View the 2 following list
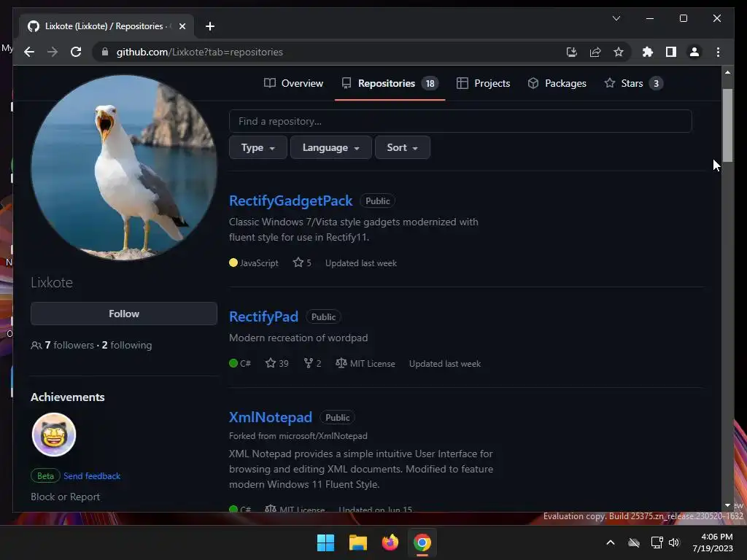This screenshot has width=747, height=560. point(127,345)
